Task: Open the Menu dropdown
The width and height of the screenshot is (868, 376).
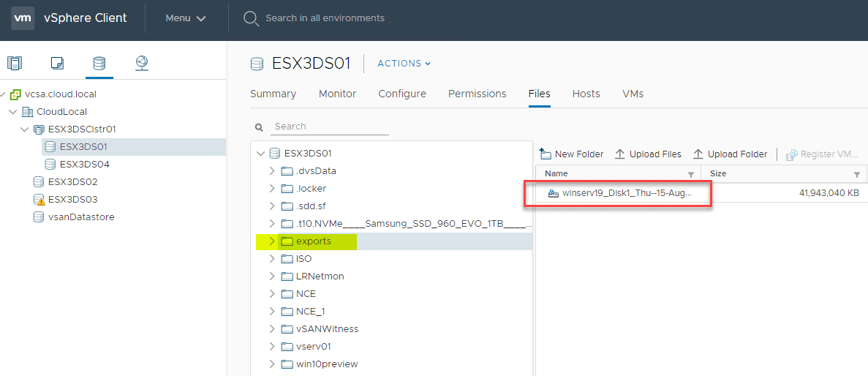Action: (186, 18)
